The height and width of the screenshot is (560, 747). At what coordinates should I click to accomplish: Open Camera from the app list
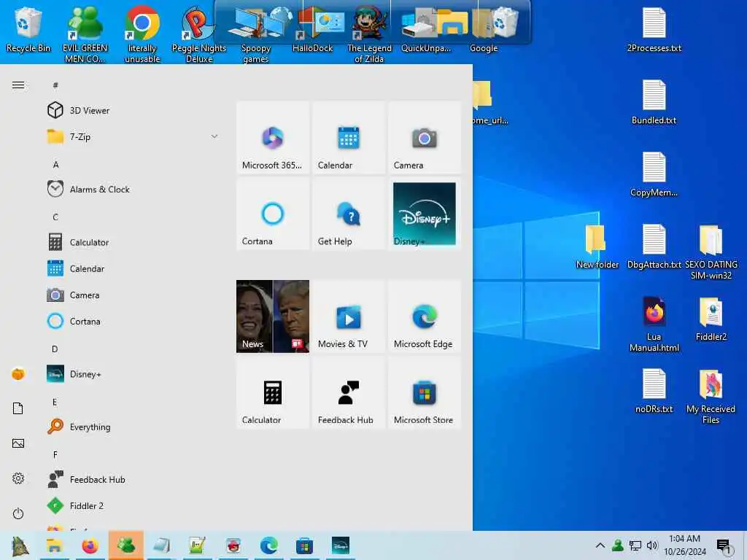(x=133, y=295)
